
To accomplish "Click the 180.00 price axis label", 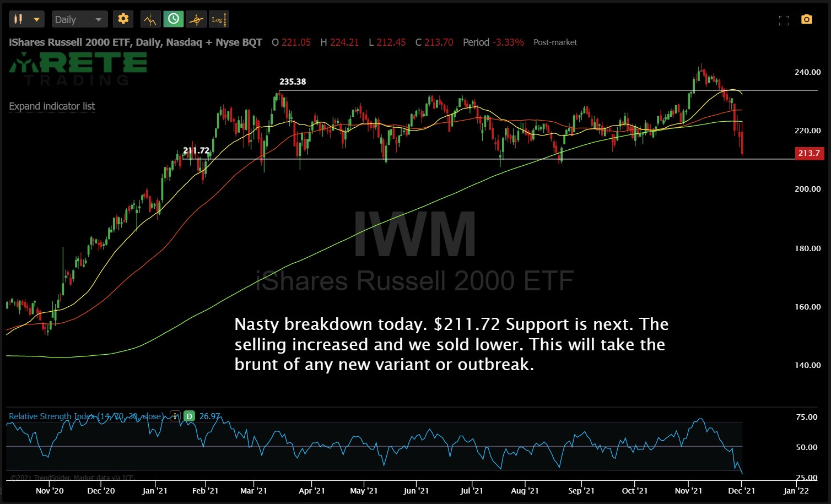I will 807,248.
